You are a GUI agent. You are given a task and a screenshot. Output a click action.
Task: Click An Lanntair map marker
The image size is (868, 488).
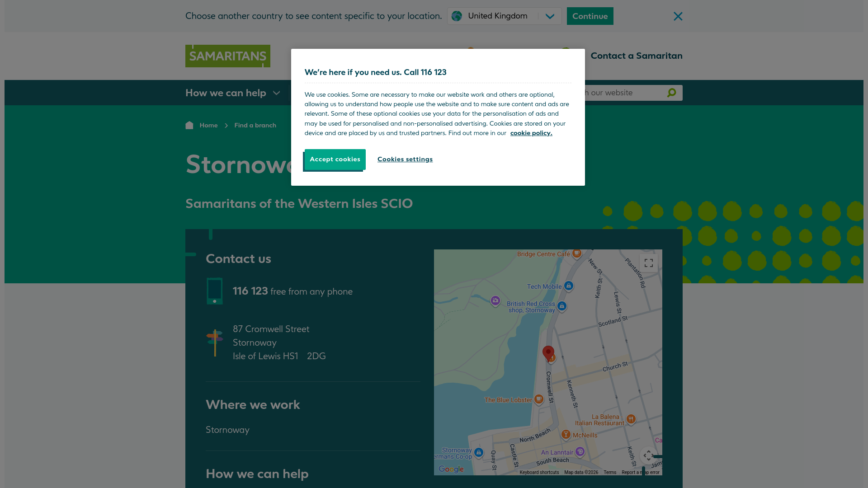coord(580,452)
